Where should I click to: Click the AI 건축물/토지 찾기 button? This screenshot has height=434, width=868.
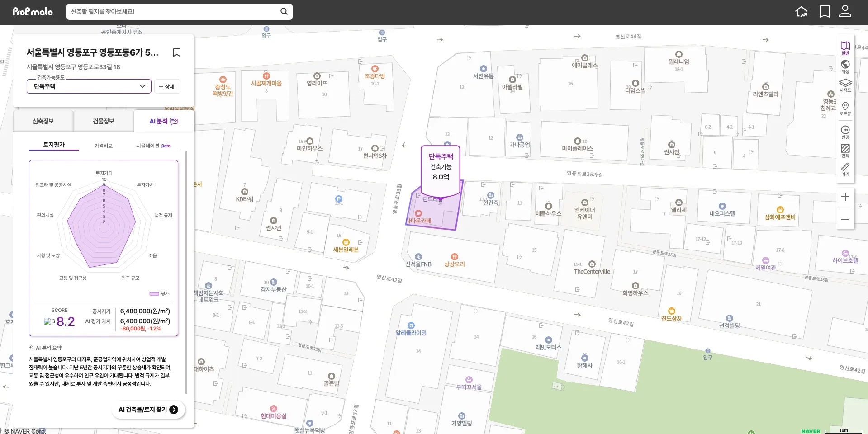coord(148,410)
